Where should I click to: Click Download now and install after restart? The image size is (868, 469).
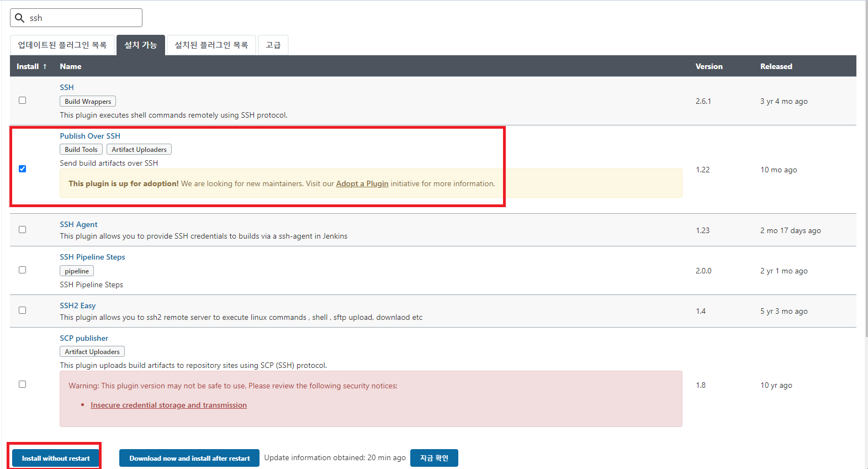[189, 458]
